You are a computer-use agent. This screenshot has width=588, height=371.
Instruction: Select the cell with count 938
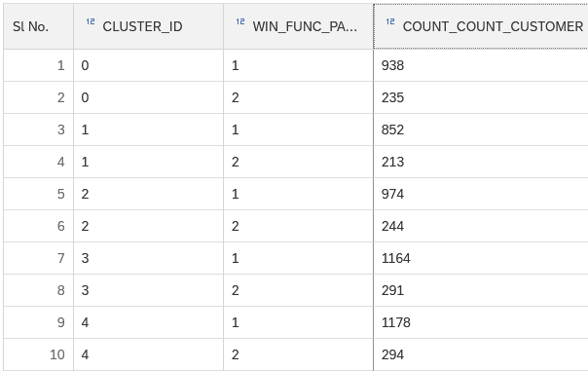click(481, 65)
